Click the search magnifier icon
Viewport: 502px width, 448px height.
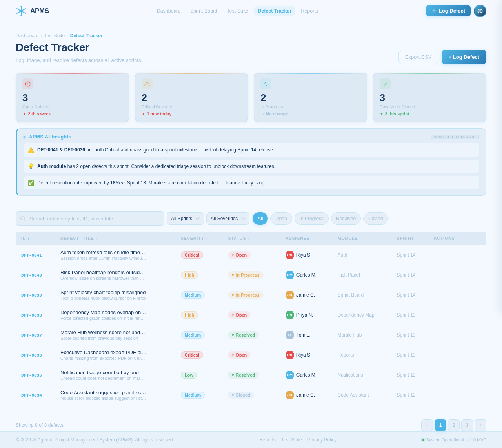pos(22,219)
